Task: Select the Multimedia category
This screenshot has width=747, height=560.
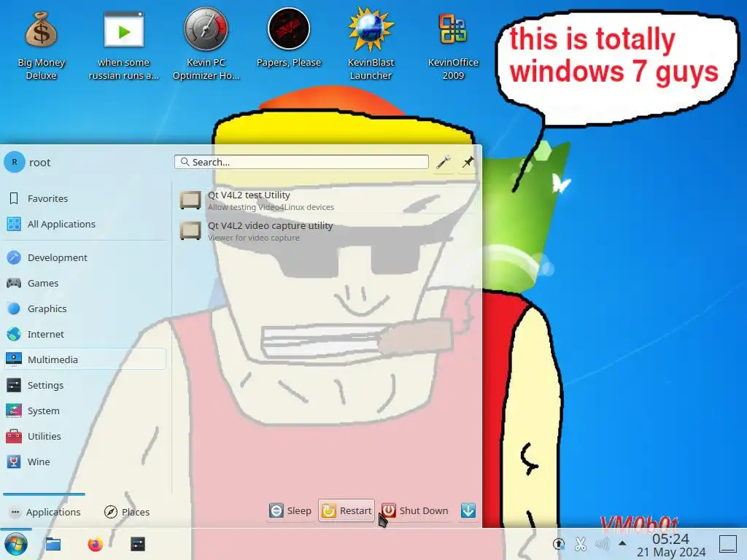Action: point(86,359)
